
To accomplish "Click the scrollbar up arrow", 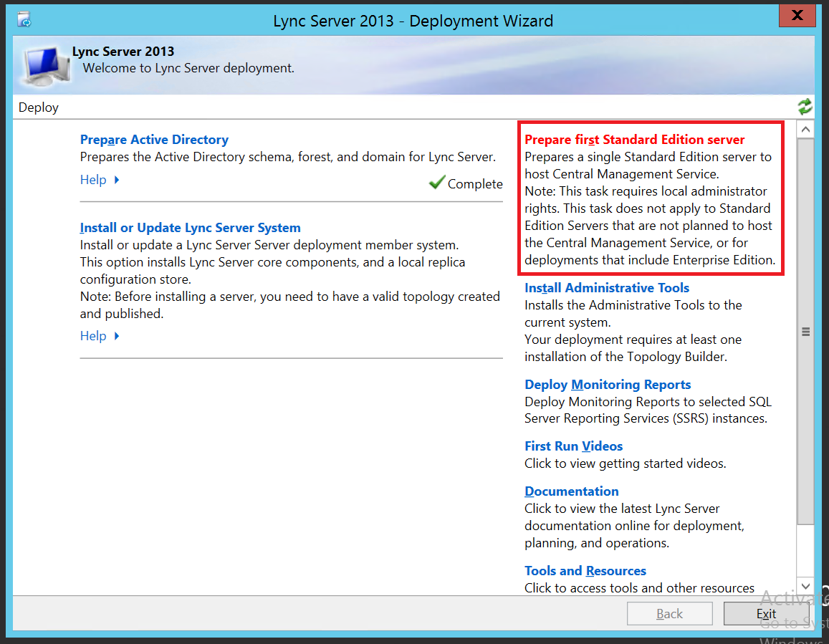I will [805, 130].
